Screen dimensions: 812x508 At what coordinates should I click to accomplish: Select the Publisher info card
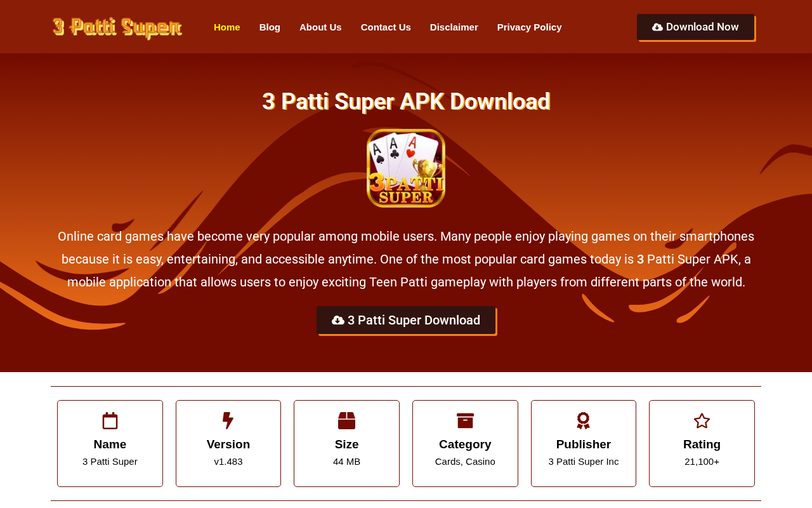(x=584, y=443)
